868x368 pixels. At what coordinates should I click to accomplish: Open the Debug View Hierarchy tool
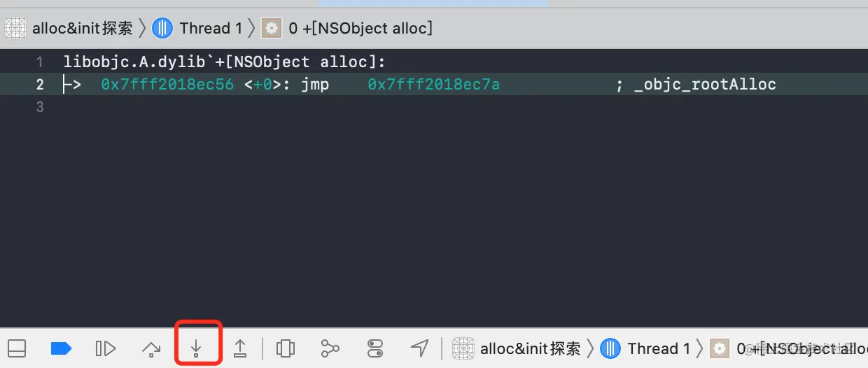(285, 348)
